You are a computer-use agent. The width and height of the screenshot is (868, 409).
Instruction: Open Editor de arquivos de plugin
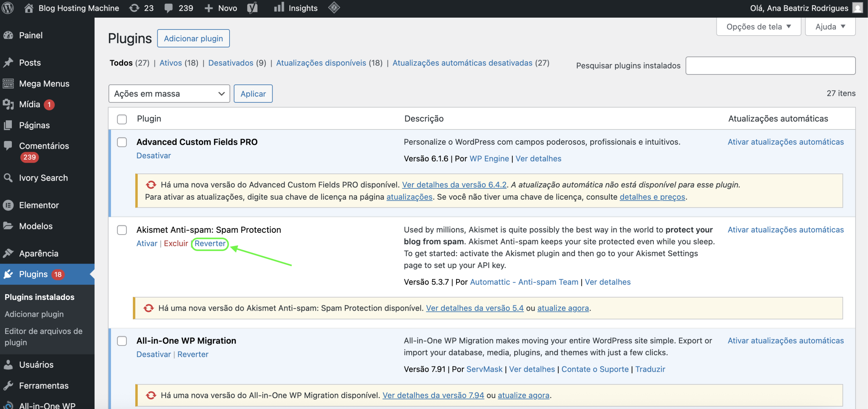click(x=43, y=336)
